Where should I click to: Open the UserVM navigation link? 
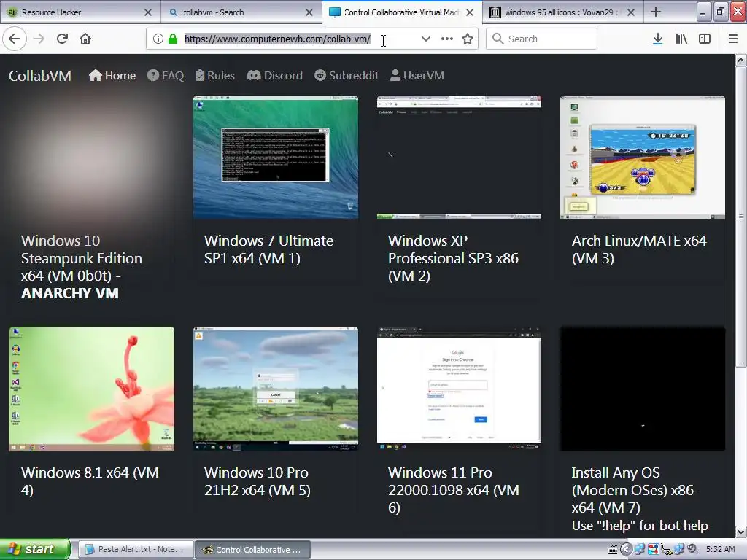pos(417,75)
